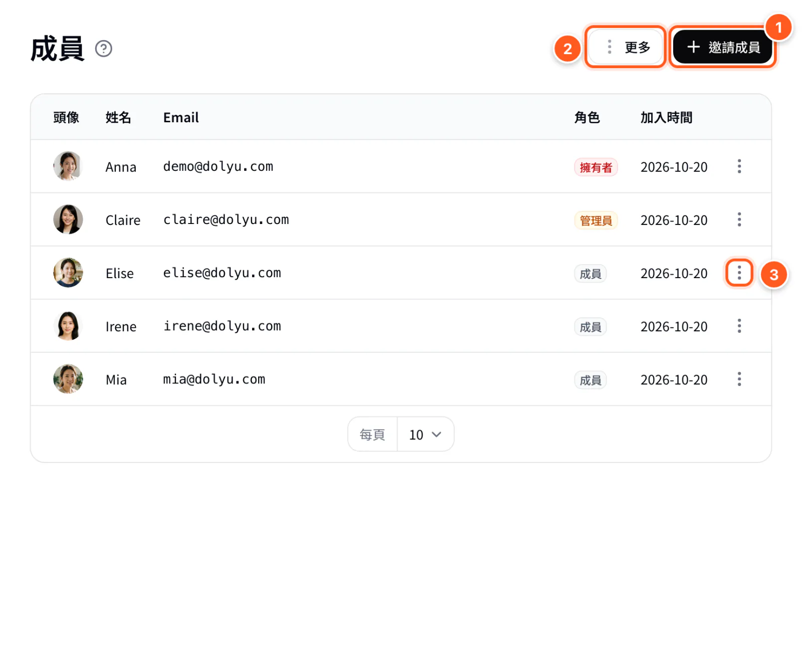The height and width of the screenshot is (672, 802).
Task: Click the 邀請成員 button
Action: (722, 47)
